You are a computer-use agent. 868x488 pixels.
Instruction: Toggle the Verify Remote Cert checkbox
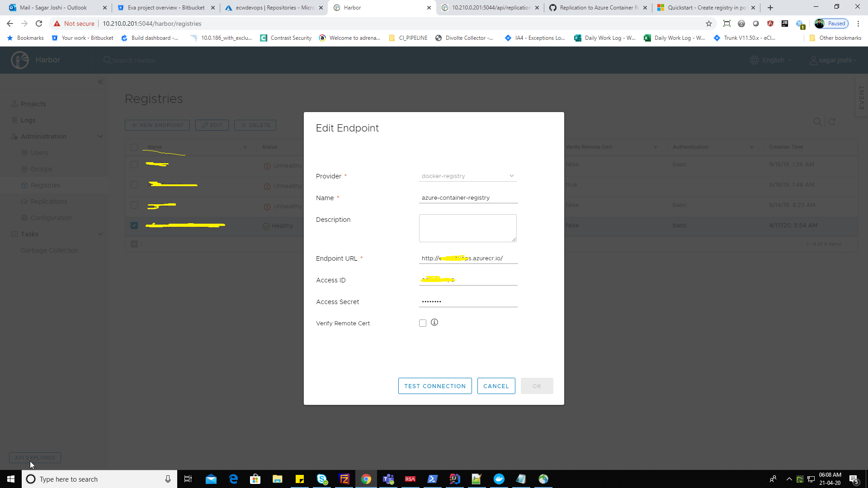423,323
